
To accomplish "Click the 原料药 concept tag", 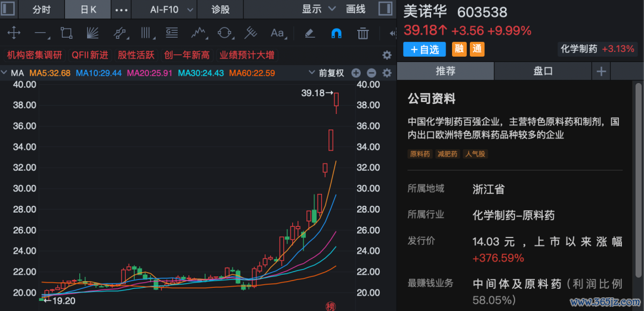I will click(420, 154).
